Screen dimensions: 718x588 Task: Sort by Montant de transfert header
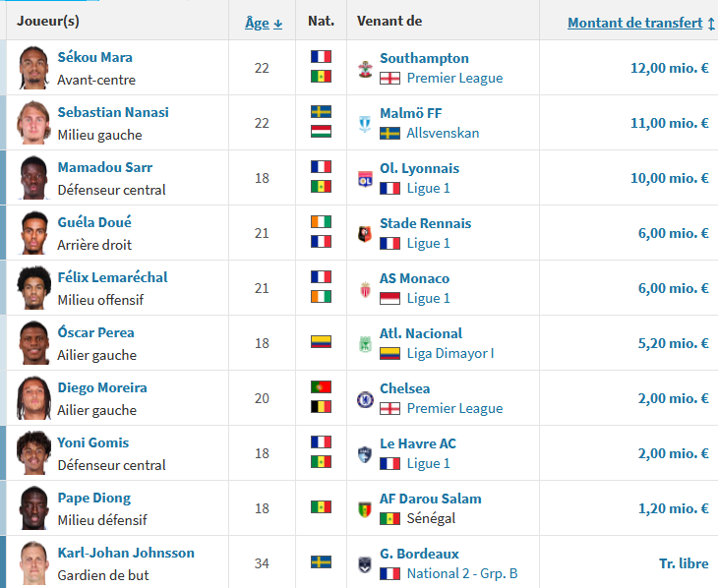coord(640,23)
